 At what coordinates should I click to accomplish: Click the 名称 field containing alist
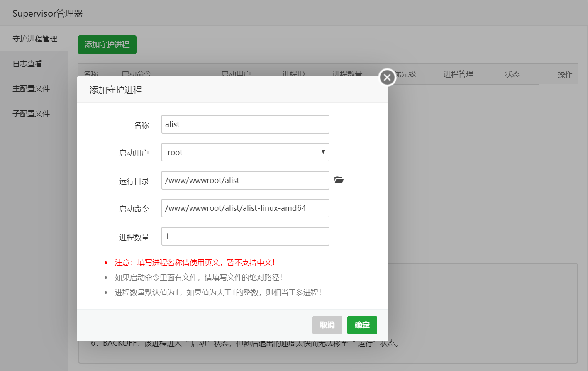[x=245, y=124]
